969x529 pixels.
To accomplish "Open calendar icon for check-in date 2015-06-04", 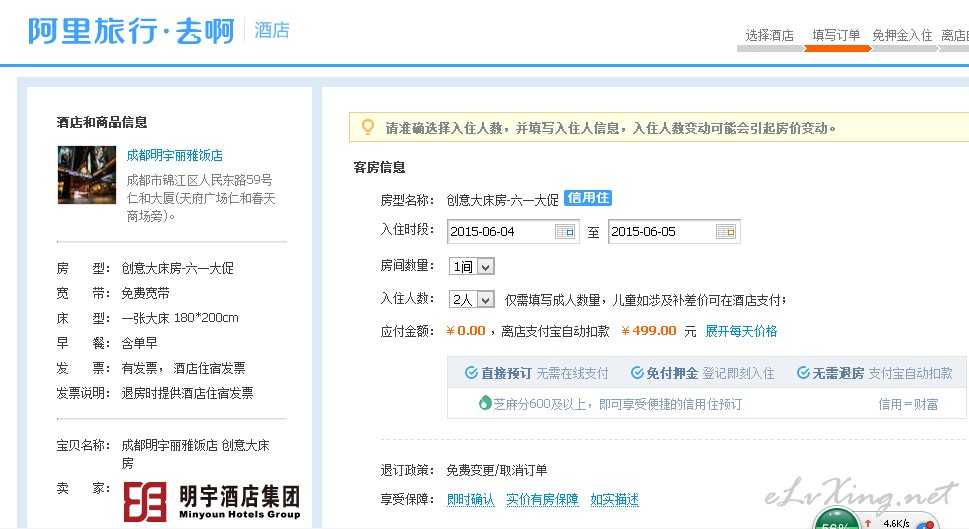I will 565,232.
